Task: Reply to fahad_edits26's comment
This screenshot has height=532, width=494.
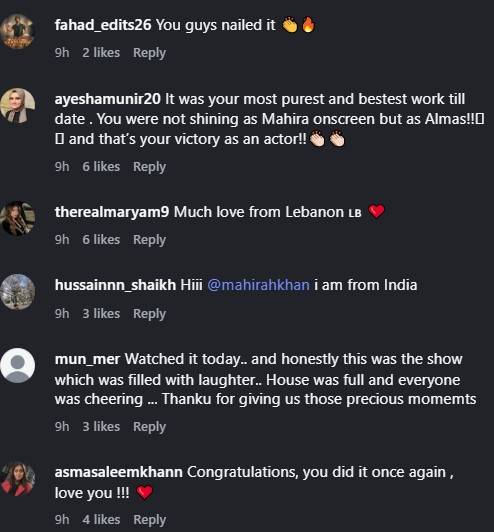Action: 149,53
